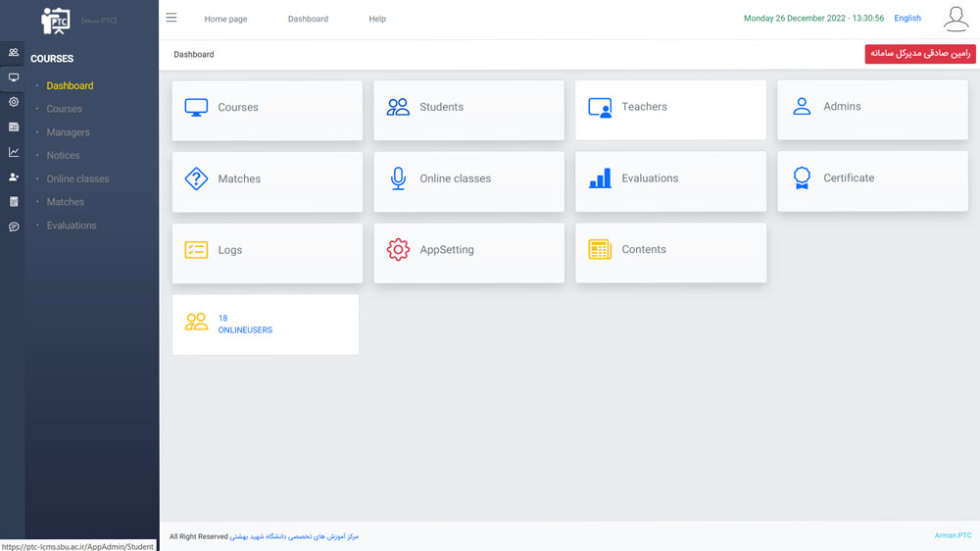The height and width of the screenshot is (551, 980).
Task: Click the 18 online users card
Action: point(265,324)
